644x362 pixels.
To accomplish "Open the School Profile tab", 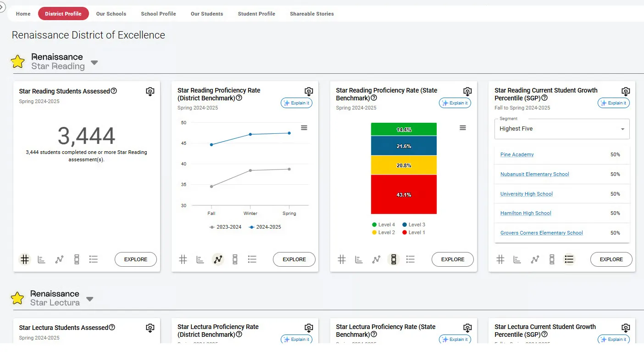I will 158,14.
